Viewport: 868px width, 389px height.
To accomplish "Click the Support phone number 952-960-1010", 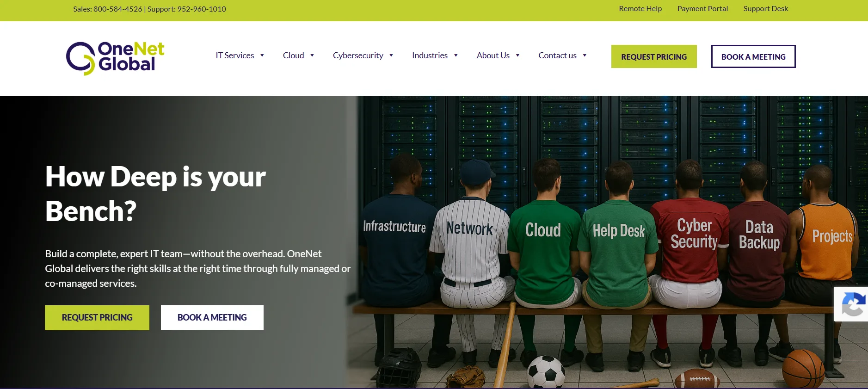I will click(x=202, y=9).
